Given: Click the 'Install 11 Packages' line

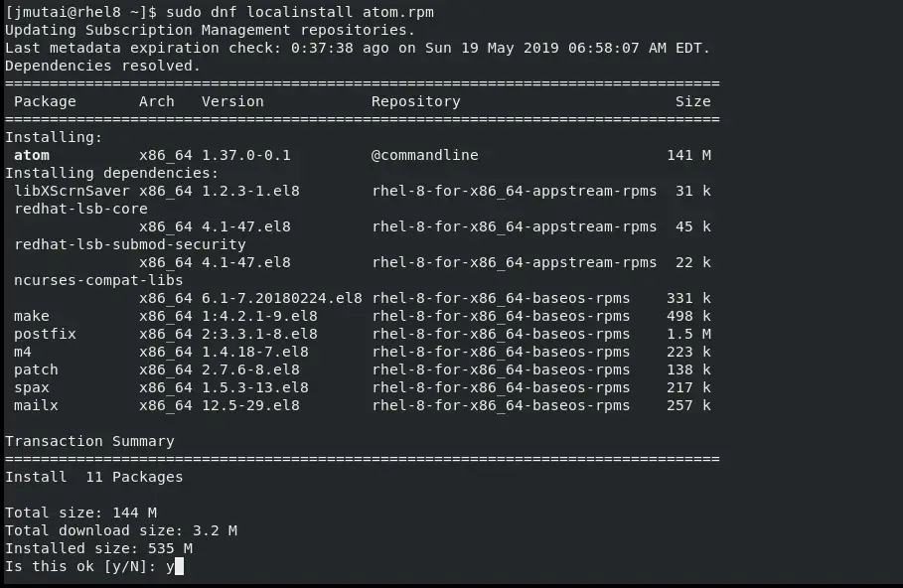Looking at the screenshot, I should click(x=94, y=477).
